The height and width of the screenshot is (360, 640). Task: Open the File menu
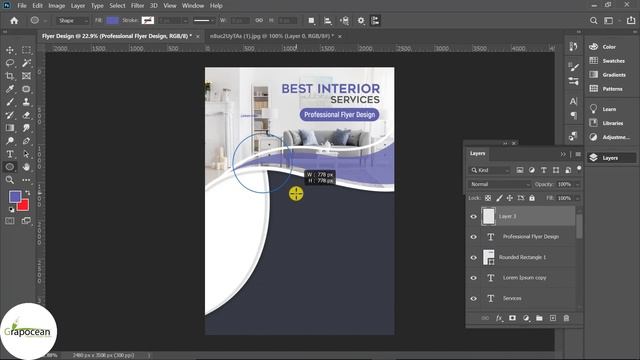point(22,6)
